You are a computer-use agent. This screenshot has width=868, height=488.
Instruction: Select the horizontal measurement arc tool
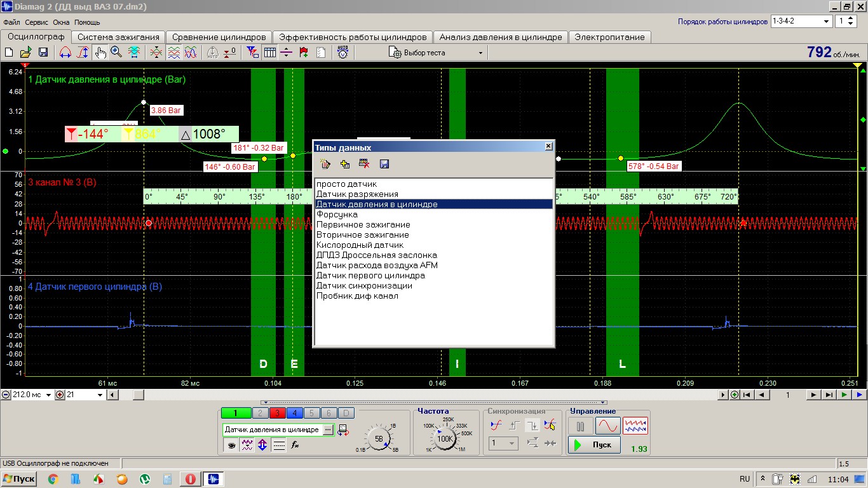point(65,53)
